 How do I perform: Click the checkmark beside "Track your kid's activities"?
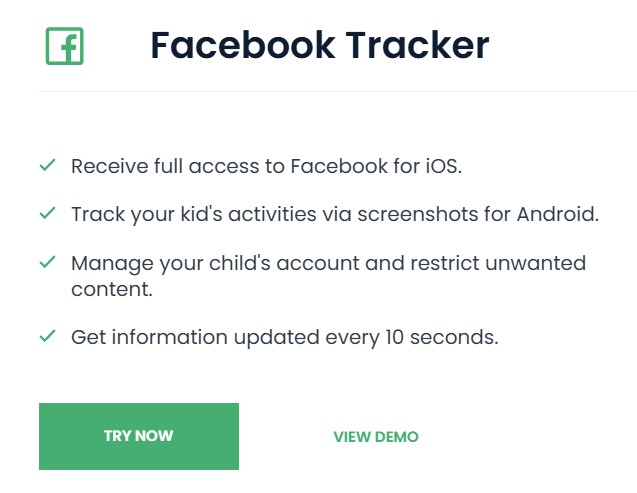[47, 214]
